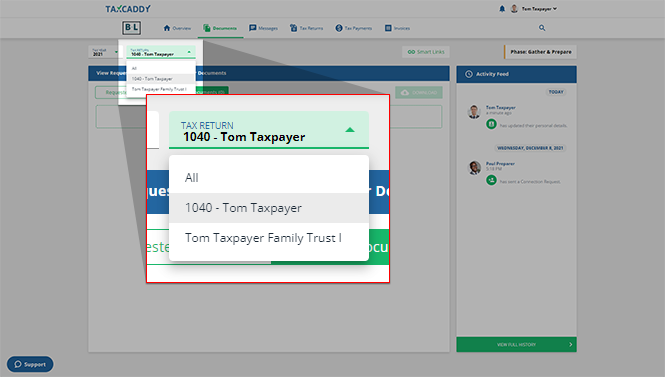Go to the Overview tab
665x377 pixels.
tap(177, 28)
